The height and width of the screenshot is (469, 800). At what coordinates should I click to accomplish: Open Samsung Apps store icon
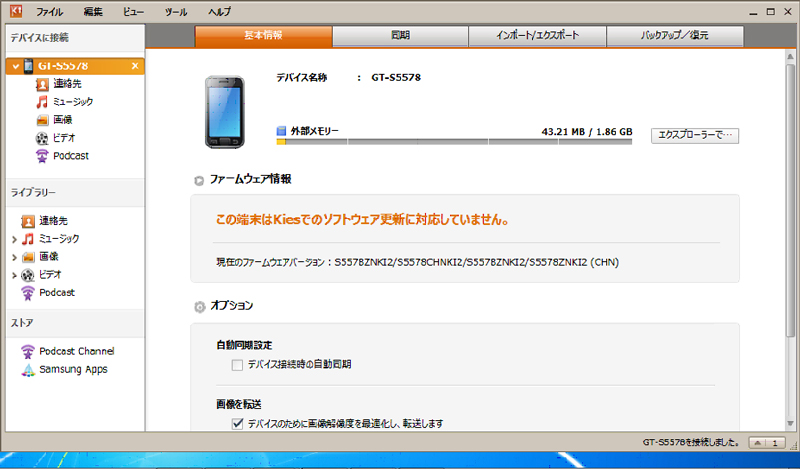pyautogui.click(x=28, y=370)
